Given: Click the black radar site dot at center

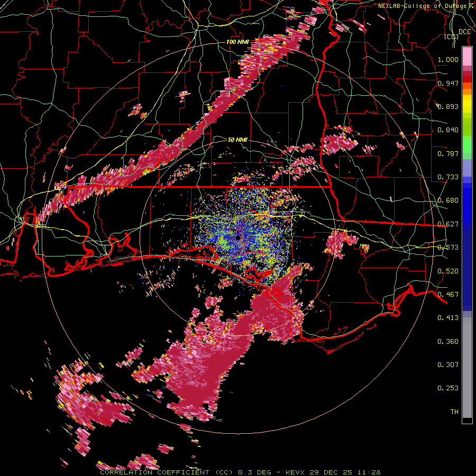Looking at the screenshot, I should [239, 237].
